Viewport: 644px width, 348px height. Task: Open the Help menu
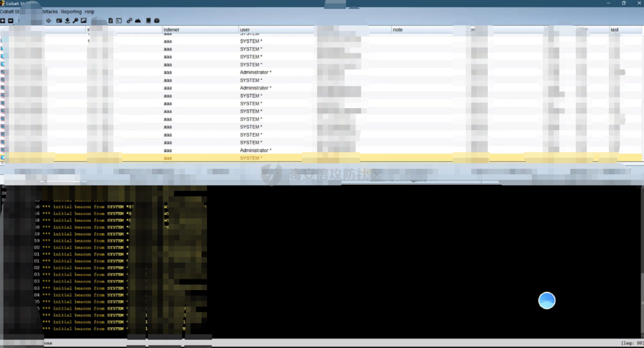(89, 11)
